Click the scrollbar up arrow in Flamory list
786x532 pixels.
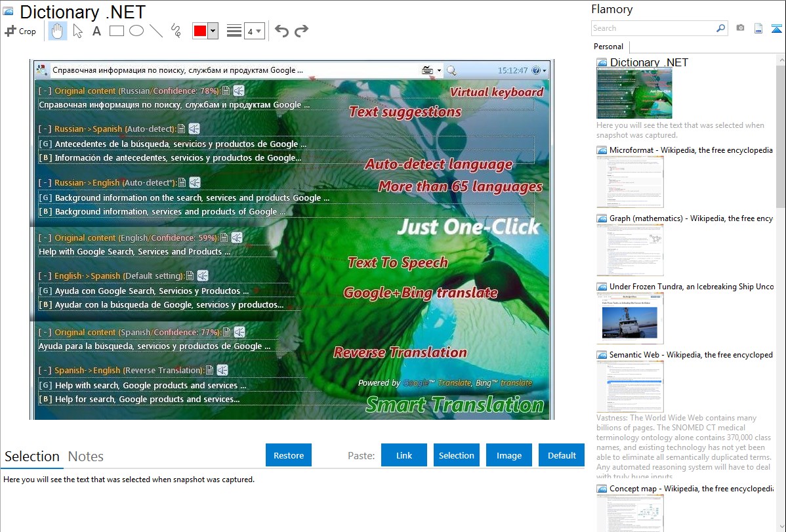[x=781, y=60]
